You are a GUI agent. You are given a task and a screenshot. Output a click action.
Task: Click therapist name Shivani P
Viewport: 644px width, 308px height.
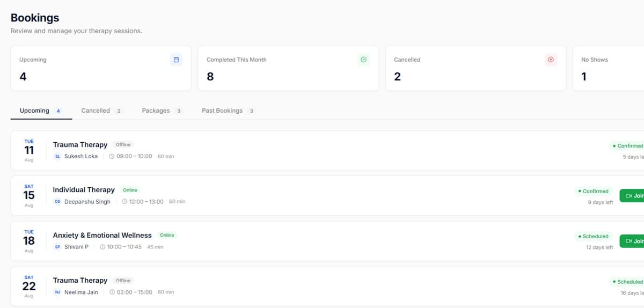76,247
